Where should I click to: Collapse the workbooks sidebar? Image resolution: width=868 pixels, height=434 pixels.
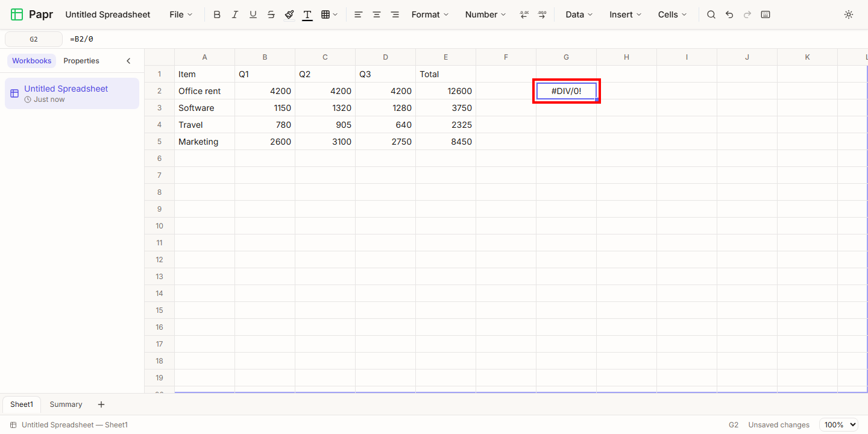point(128,61)
